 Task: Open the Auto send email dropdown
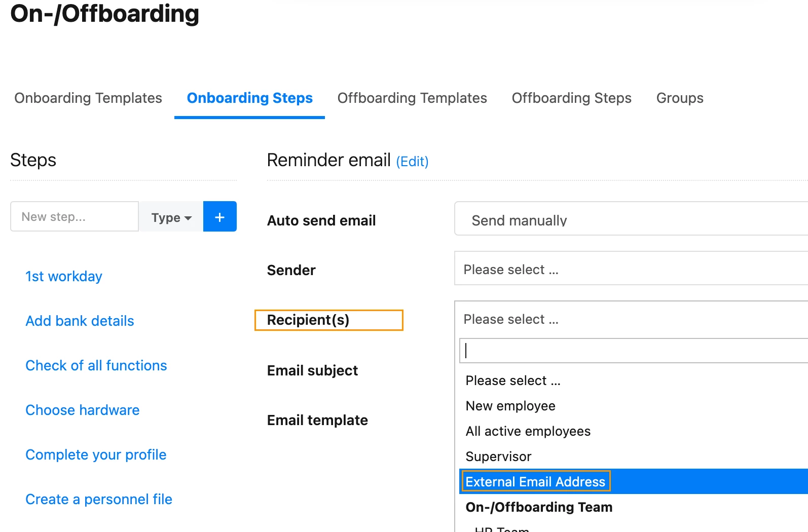click(x=631, y=219)
